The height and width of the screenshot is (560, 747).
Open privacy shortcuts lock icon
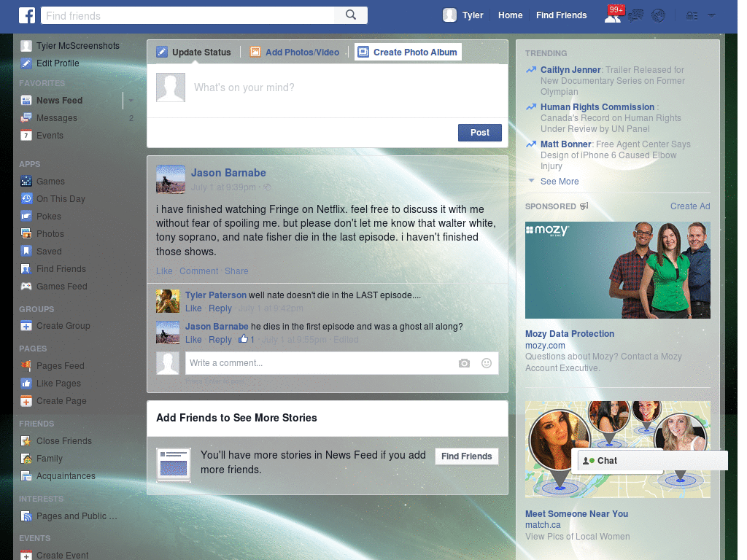tap(692, 16)
